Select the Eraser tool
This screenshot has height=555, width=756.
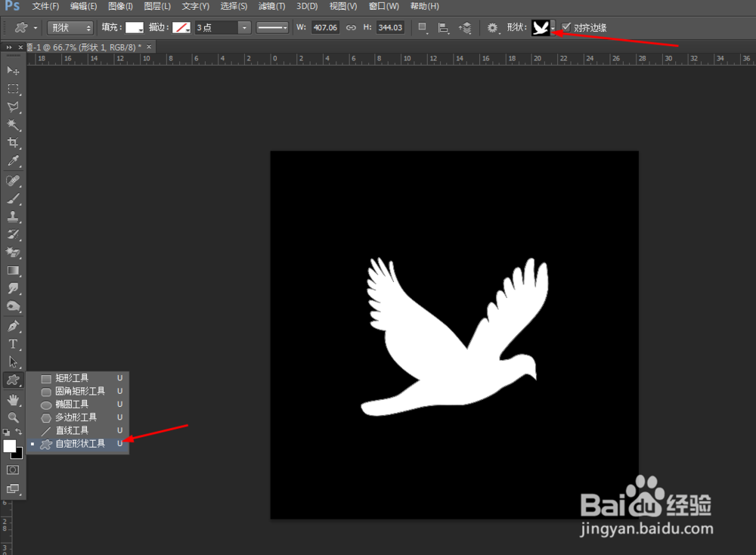(13, 253)
